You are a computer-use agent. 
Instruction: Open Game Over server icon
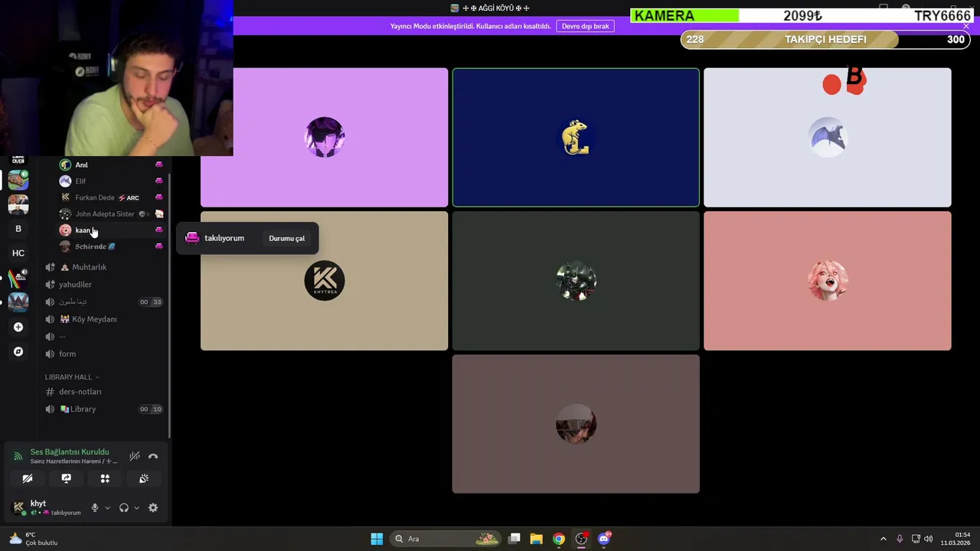(x=18, y=160)
